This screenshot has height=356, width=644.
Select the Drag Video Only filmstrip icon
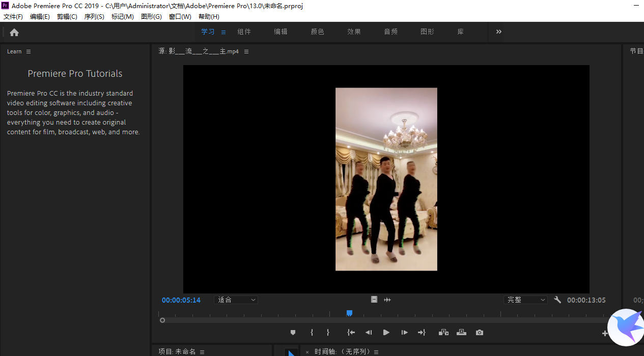pyautogui.click(x=374, y=300)
